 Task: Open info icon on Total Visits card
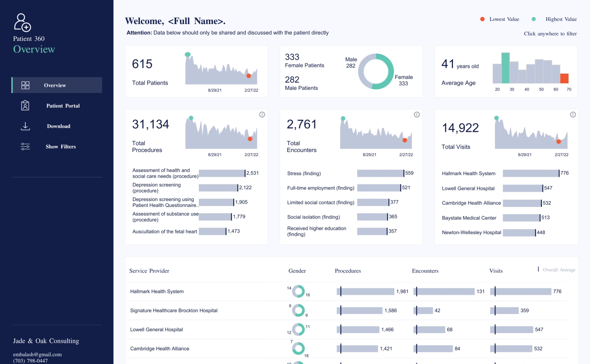tap(573, 115)
